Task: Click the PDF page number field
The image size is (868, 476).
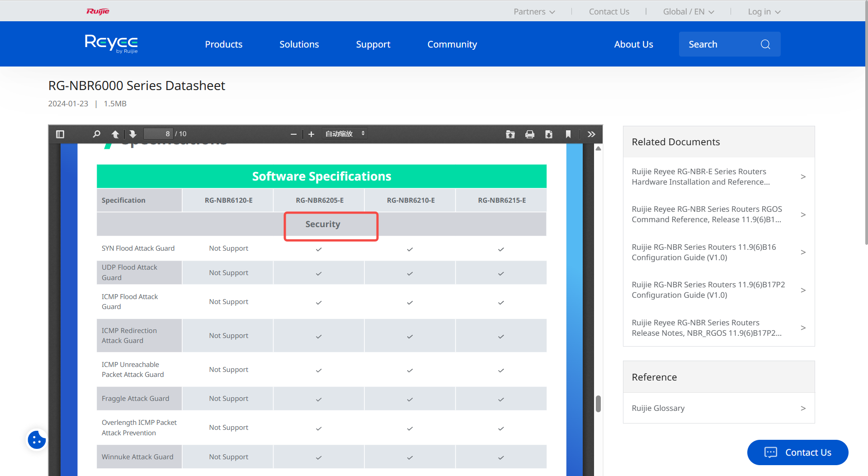Action: pos(159,134)
